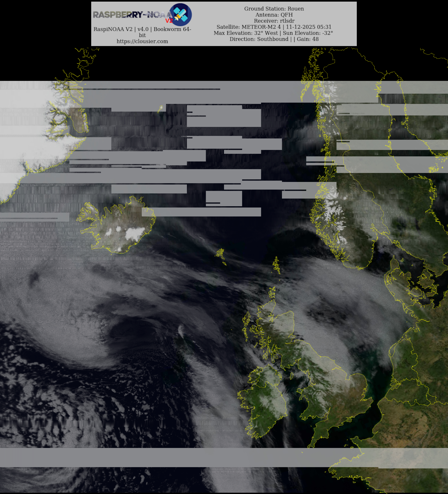Click the red V2 badge on the logo
Viewport: 448px width, 494px height.
pos(169,21)
